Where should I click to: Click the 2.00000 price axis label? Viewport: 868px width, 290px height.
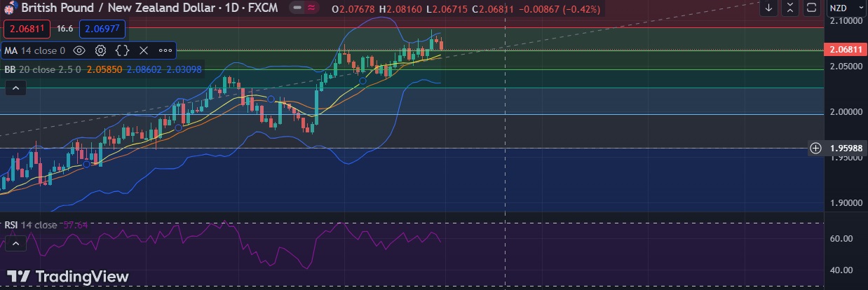pyautogui.click(x=845, y=111)
